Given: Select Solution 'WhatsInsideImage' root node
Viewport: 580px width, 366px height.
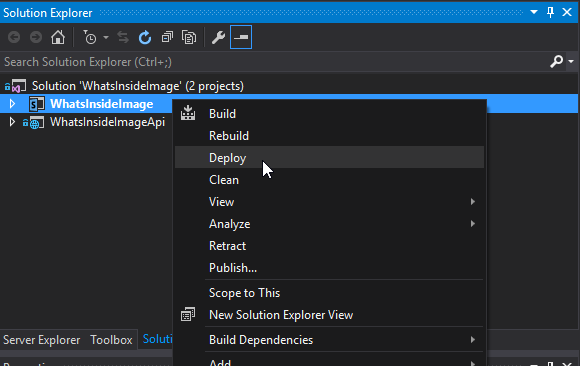Looking at the screenshot, I should pos(138,86).
